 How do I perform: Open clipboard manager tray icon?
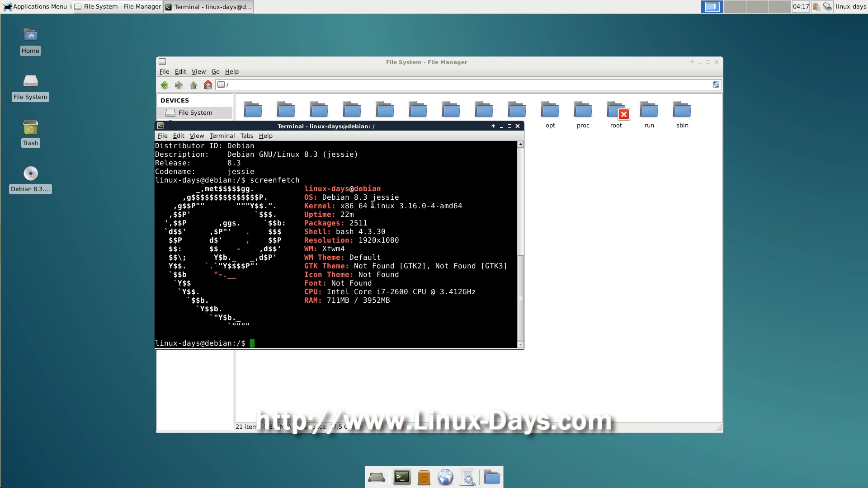[x=816, y=7]
